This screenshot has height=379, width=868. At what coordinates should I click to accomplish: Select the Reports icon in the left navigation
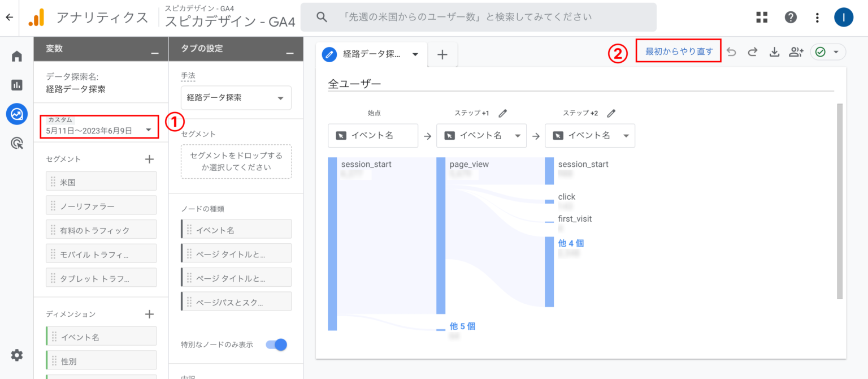coord(16,84)
